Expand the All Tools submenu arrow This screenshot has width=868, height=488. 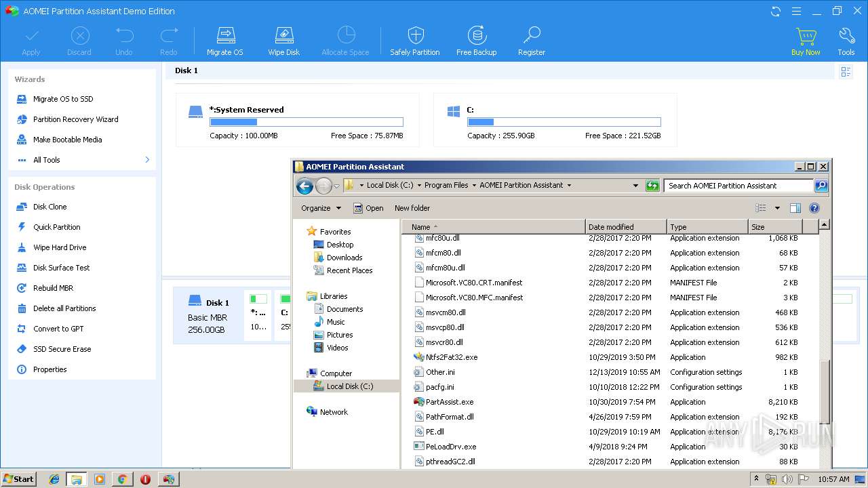click(147, 160)
